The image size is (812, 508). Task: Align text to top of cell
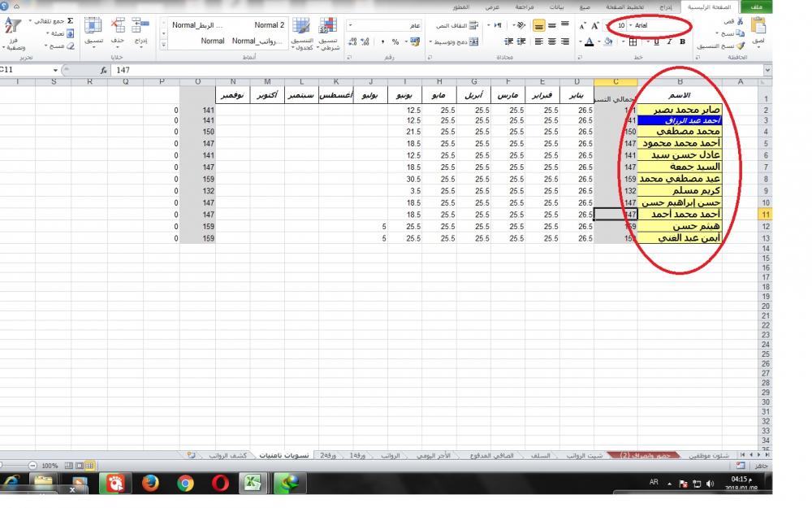coord(565,25)
